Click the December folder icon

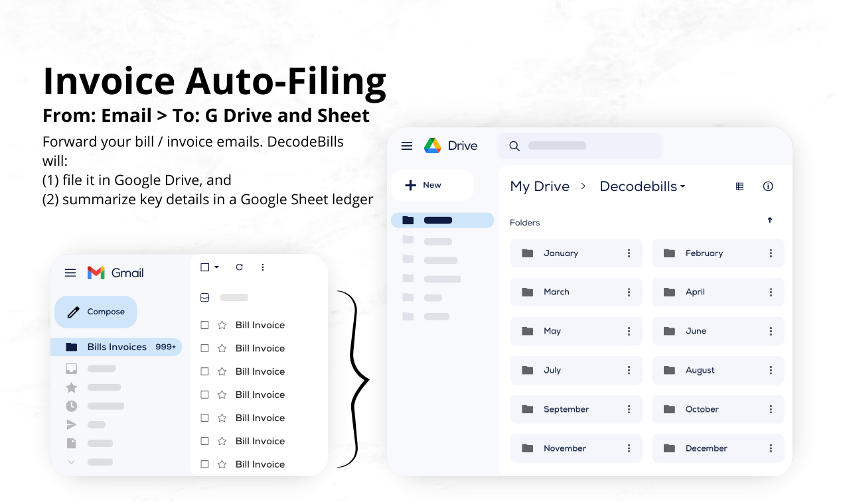[x=670, y=448]
